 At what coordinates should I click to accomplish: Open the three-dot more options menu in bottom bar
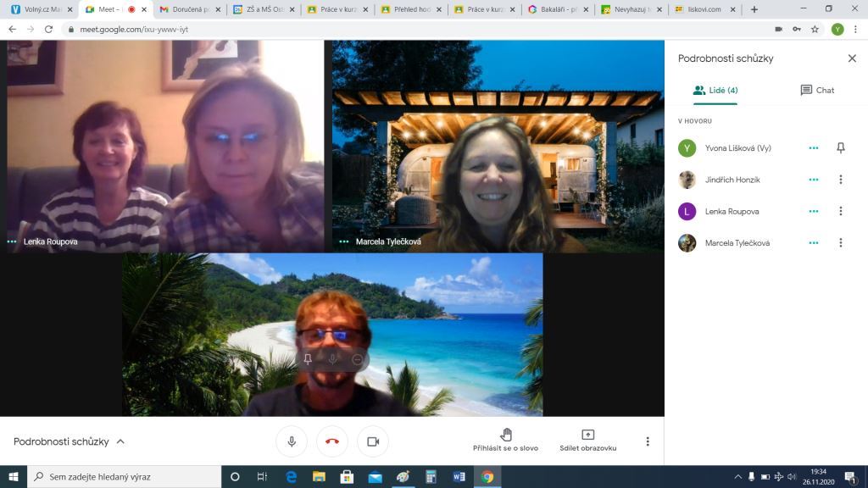[x=648, y=441]
